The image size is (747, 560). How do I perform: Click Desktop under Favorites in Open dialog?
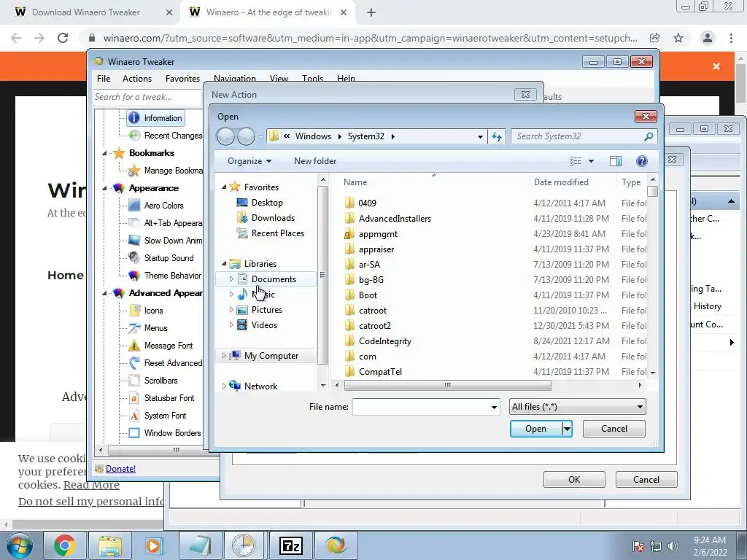tap(260, 203)
